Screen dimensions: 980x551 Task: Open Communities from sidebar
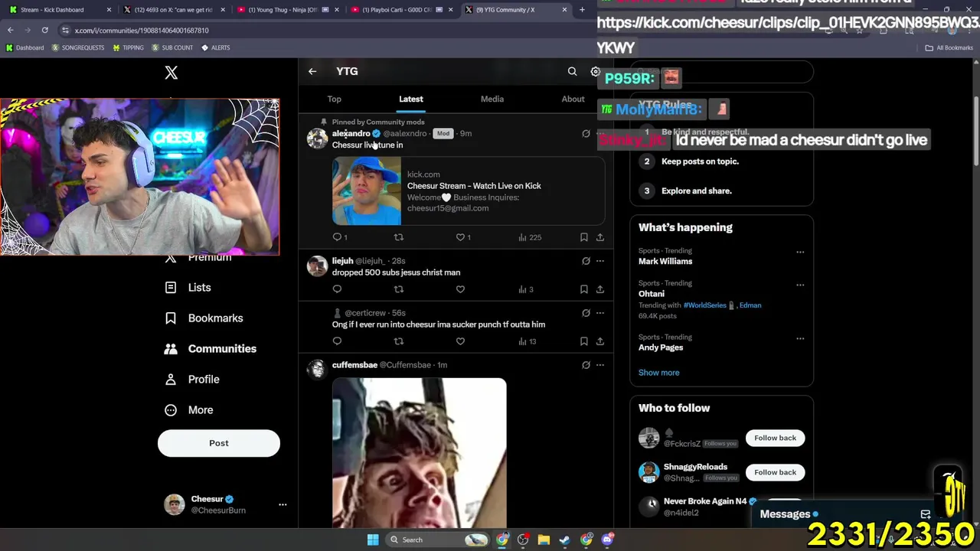(x=211, y=349)
